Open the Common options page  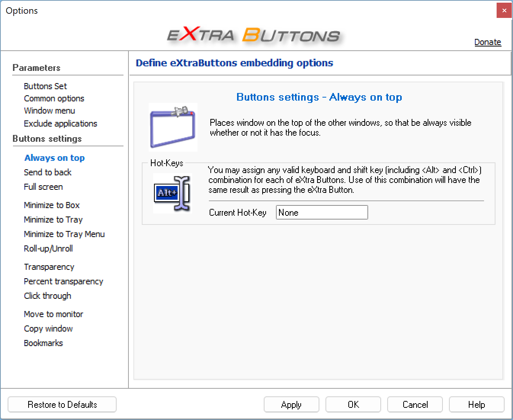pyautogui.click(x=54, y=98)
